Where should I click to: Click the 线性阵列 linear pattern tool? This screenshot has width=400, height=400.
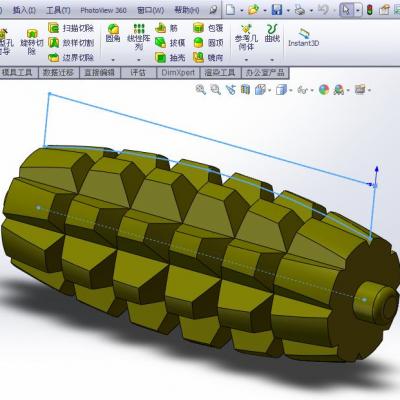pyautogui.click(x=139, y=37)
